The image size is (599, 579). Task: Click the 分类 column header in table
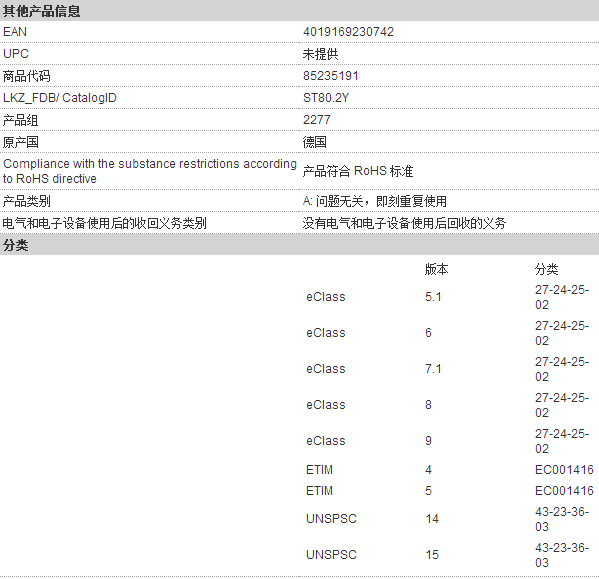(x=546, y=269)
